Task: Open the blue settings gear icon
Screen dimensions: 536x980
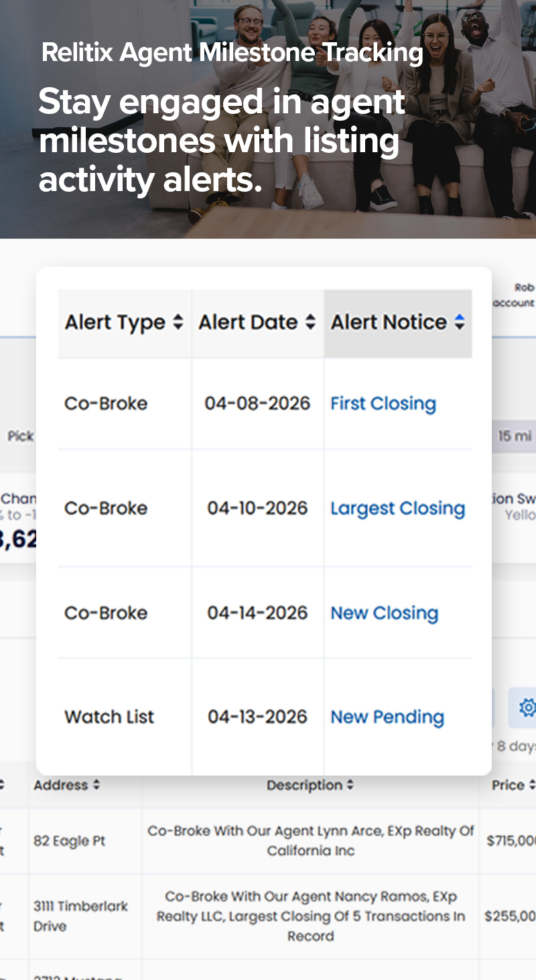Action: click(528, 708)
